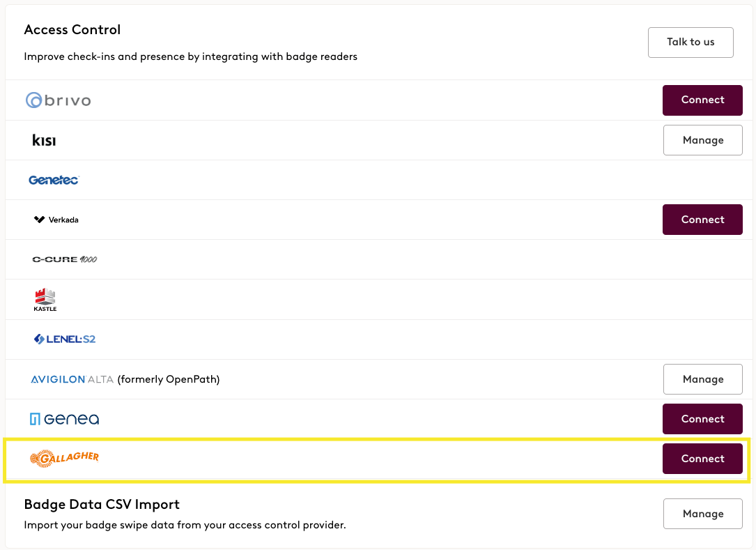Click the Gallagher logo
The image size is (756, 550).
64,459
